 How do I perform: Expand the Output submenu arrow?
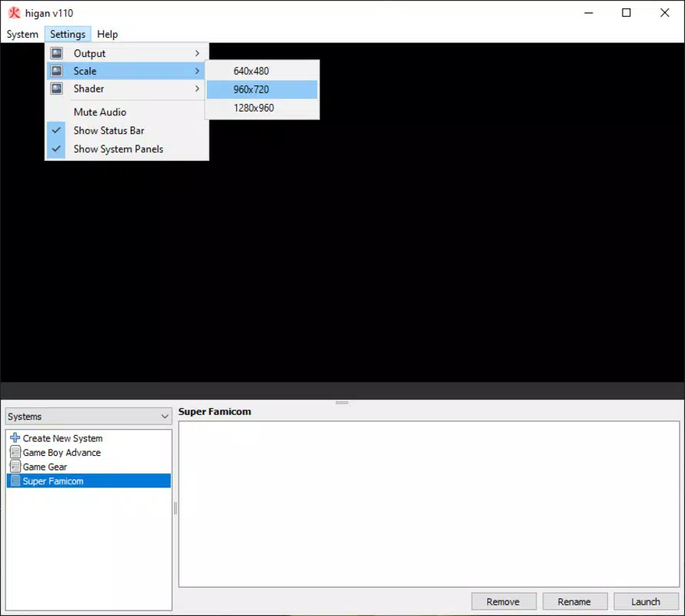(198, 53)
